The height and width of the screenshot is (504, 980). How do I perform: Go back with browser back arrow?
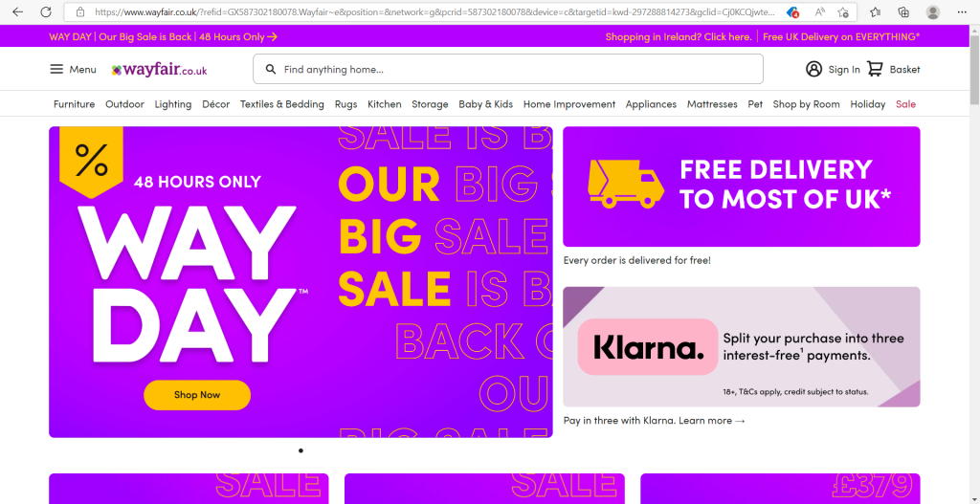[x=17, y=11]
